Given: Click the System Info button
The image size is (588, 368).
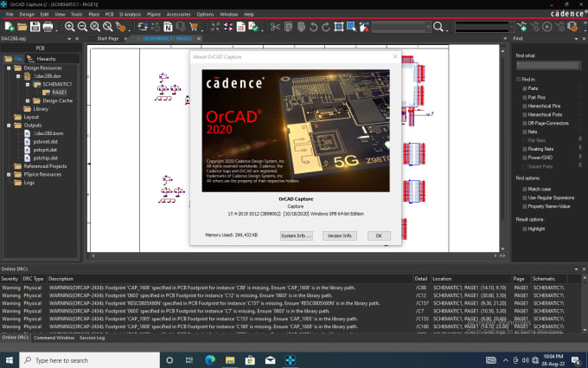Looking at the screenshot, I should (297, 236).
